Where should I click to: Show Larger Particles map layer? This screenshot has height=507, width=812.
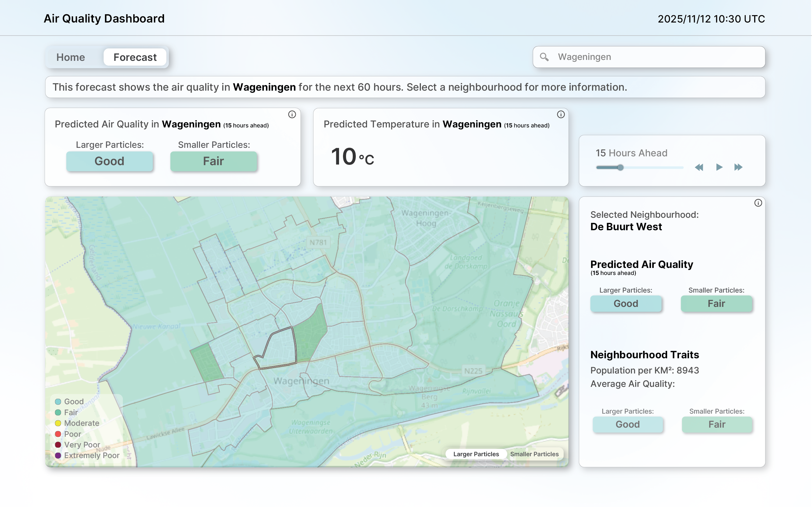click(x=476, y=454)
